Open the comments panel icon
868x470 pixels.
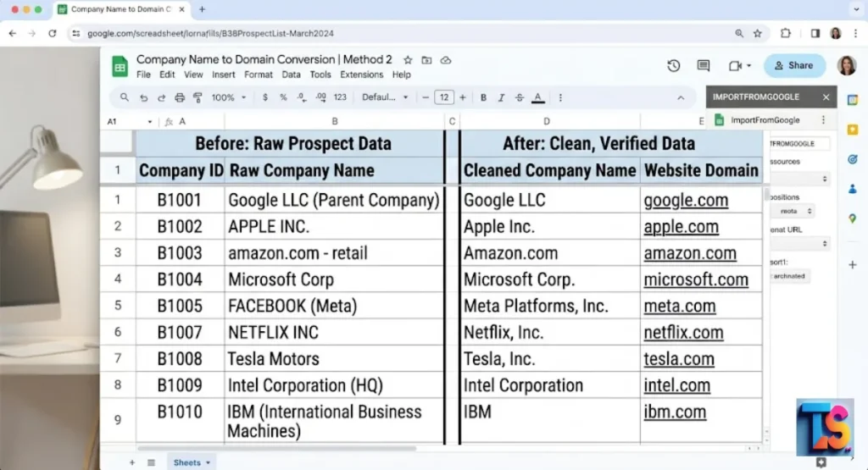click(703, 66)
